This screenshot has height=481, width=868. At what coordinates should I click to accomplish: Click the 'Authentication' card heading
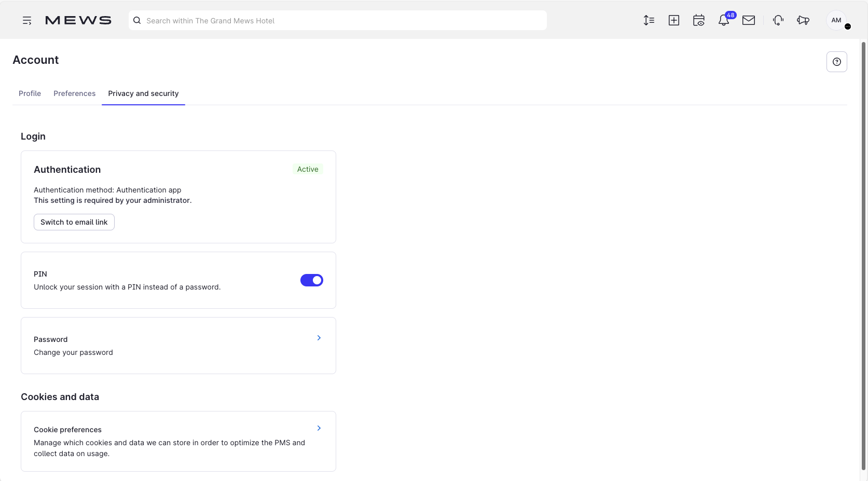pyautogui.click(x=67, y=170)
